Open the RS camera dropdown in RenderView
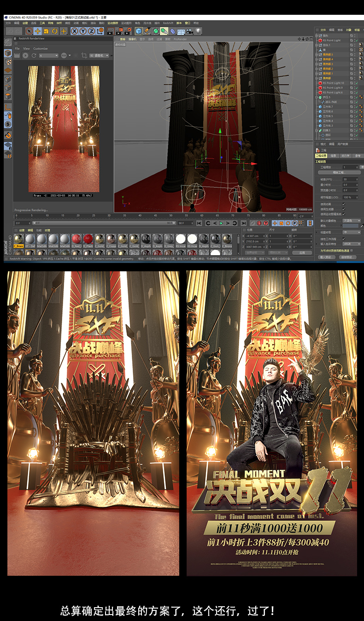The height and width of the screenshot is (621, 364). 99,55
